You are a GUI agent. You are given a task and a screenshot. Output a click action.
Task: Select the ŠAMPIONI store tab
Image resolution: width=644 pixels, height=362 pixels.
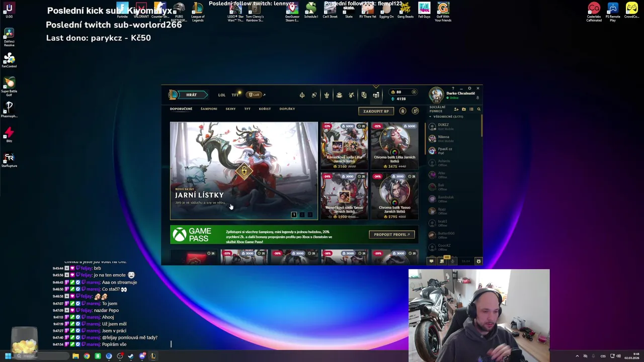click(209, 109)
